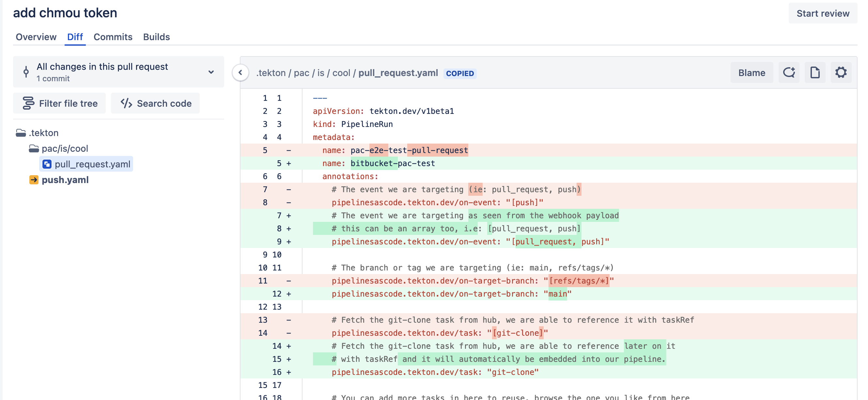The width and height of the screenshot is (868, 400).
Task: Click the '1 commit' subtitle text
Action: (53, 79)
